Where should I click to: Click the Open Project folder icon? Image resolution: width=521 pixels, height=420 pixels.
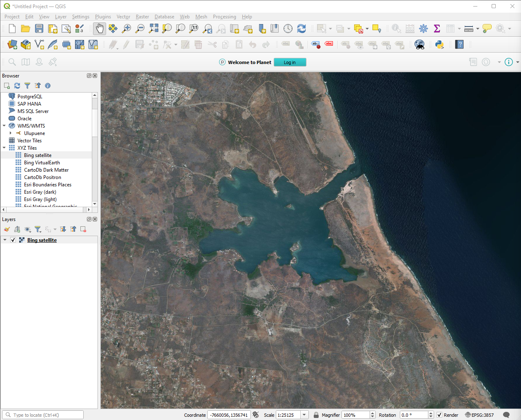26,29
